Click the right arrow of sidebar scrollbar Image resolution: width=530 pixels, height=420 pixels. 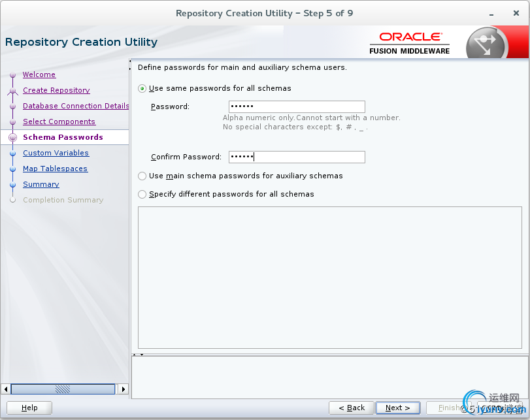click(x=124, y=389)
